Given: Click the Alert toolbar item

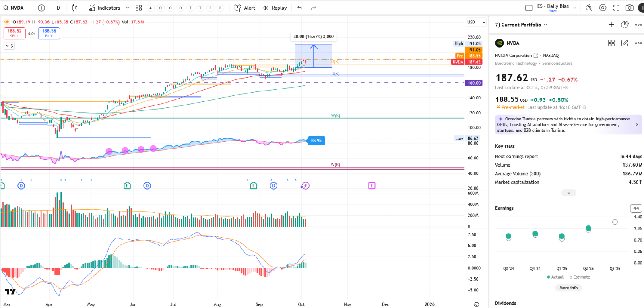Looking at the screenshot, I should click(x=245, y=8).
